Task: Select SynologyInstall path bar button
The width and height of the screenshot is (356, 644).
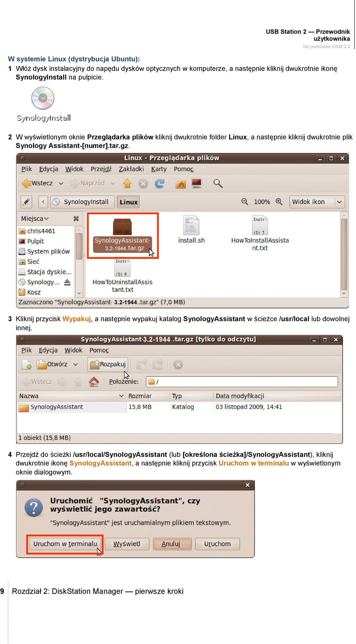Action: point(82,202)
